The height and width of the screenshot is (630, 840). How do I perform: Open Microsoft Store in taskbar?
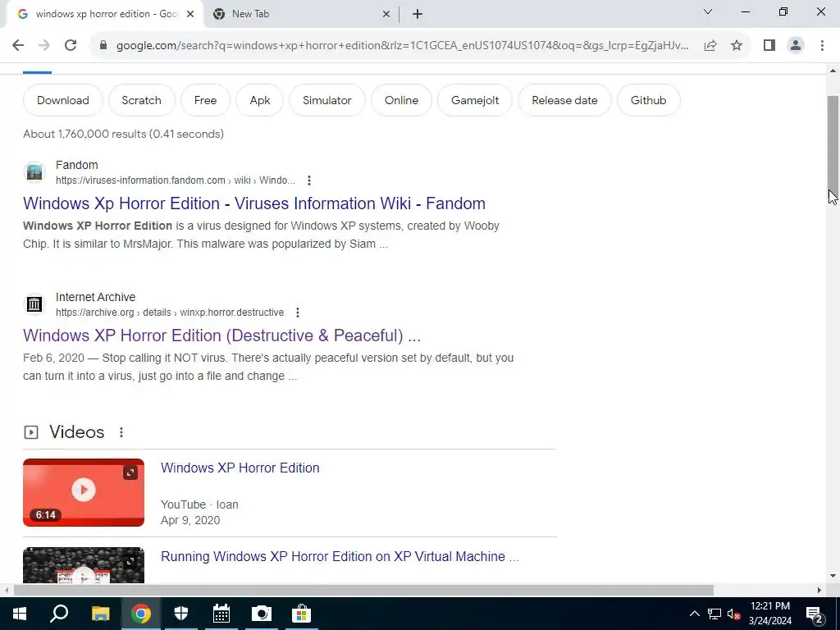click(302, 614)
